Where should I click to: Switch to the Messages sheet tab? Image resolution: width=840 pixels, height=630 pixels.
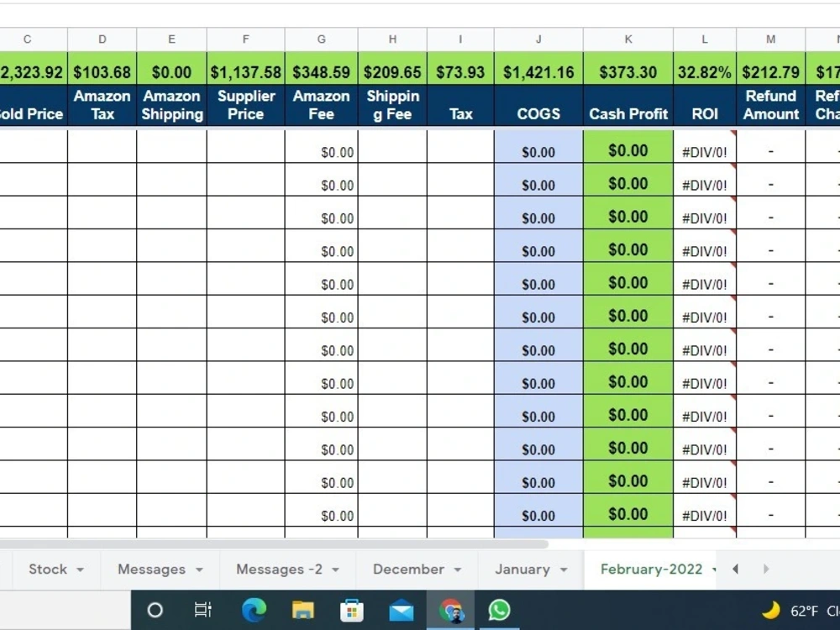tap(151, 569)
